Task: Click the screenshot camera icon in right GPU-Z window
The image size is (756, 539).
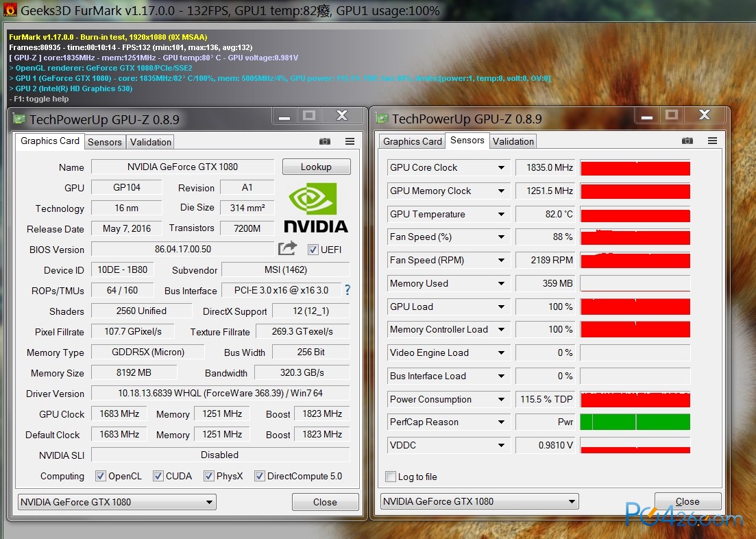Action: tap(687, 141)
